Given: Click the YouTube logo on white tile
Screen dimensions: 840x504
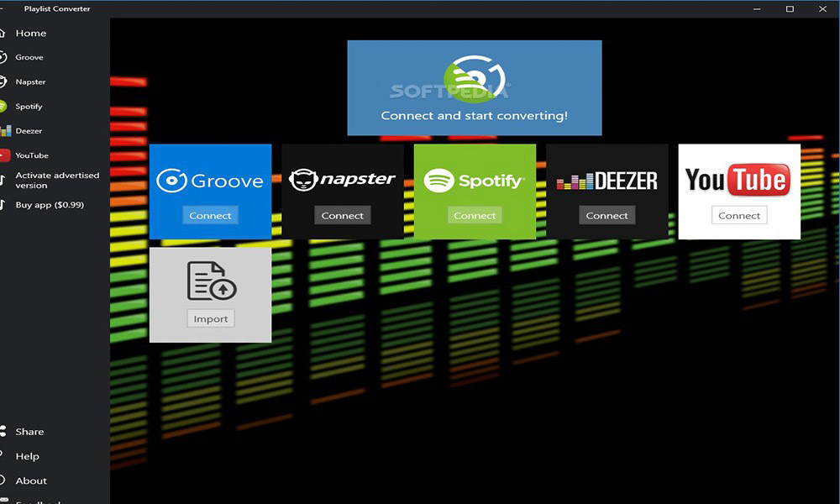Looking at the screenshot, I should [738, 180].
